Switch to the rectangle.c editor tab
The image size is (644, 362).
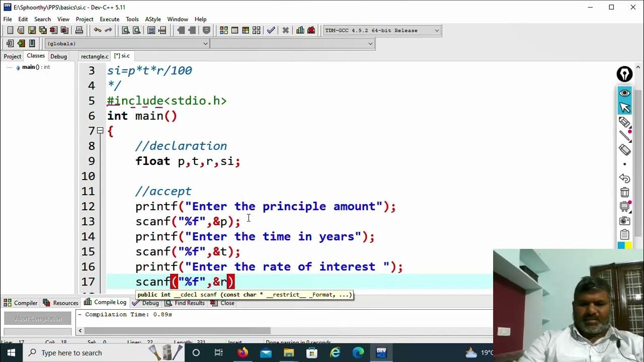[95, 56]
